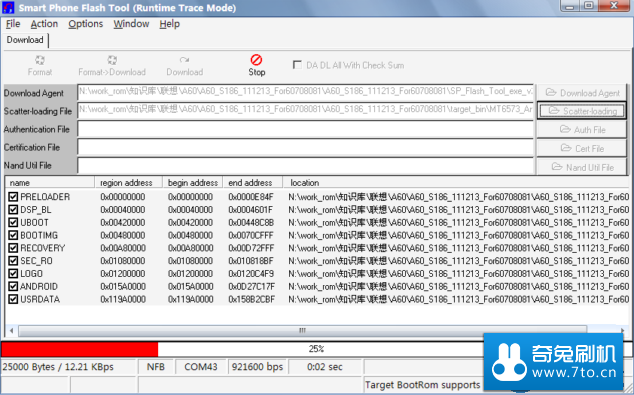Click end address 0x158B2CBF
This screenshot has width=634, height=395.
point(251,299)
